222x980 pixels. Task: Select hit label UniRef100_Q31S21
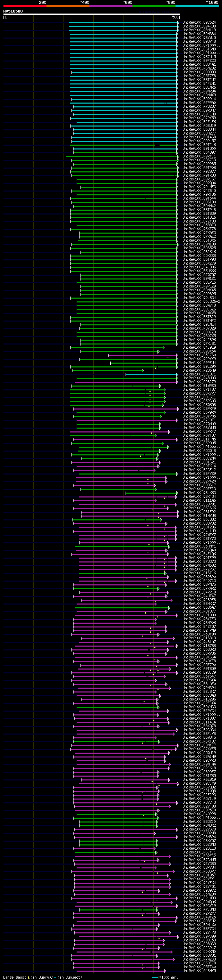pos(199,462)
